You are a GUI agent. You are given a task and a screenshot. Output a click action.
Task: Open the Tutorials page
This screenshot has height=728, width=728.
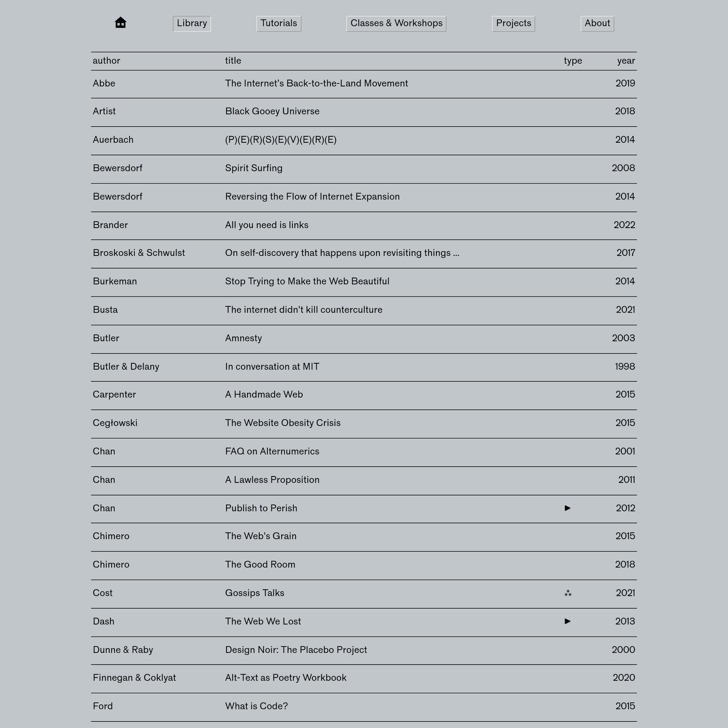coord(279,23)
